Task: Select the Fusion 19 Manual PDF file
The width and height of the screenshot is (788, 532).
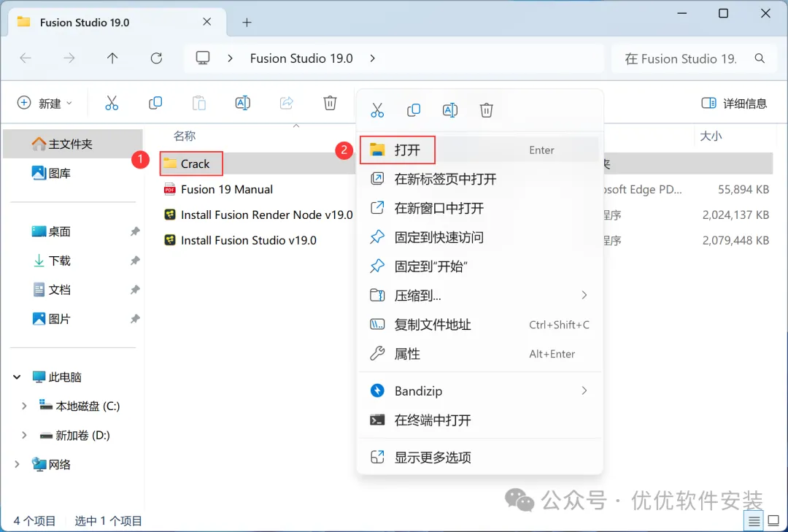Action: coord(218,190)
